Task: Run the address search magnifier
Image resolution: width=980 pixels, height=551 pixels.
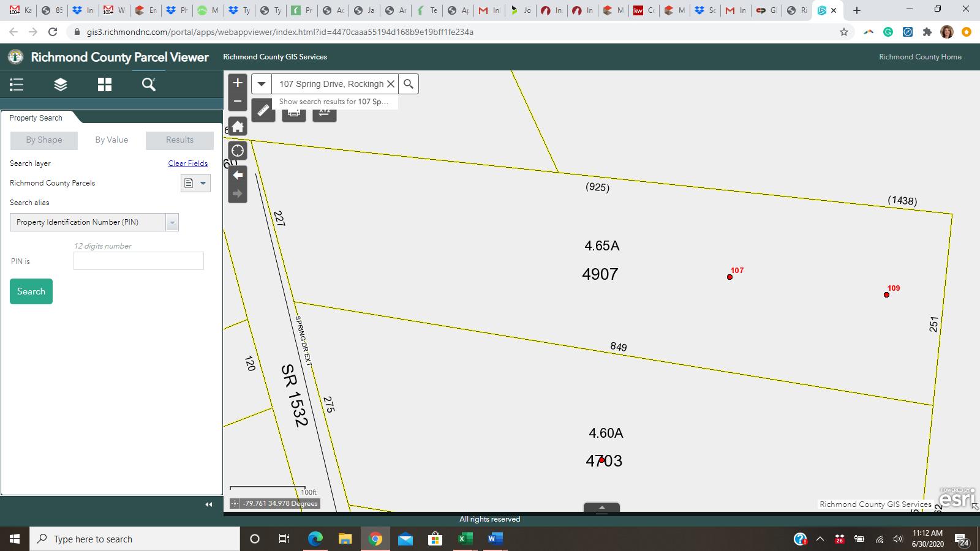Action: [x=409, y=84]
